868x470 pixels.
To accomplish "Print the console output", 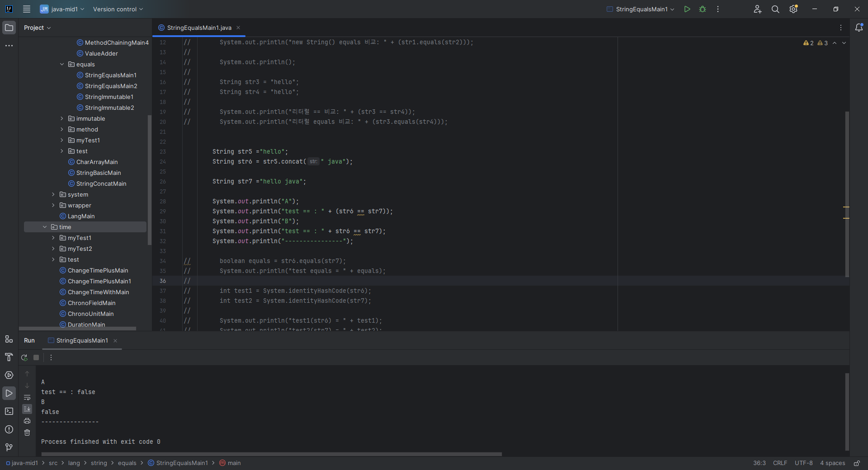I will pos(27,421).
